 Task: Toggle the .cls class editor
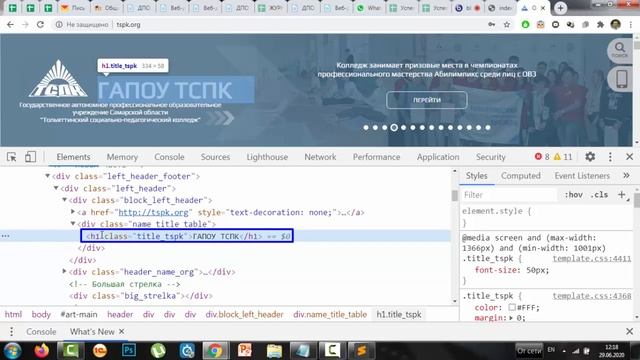(599, 195)
